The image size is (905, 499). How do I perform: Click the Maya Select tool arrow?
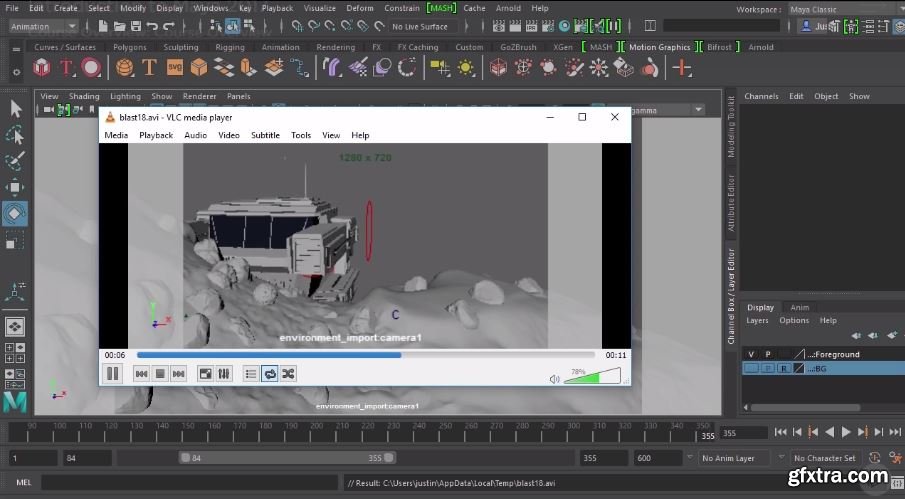(x=15, y=108)
